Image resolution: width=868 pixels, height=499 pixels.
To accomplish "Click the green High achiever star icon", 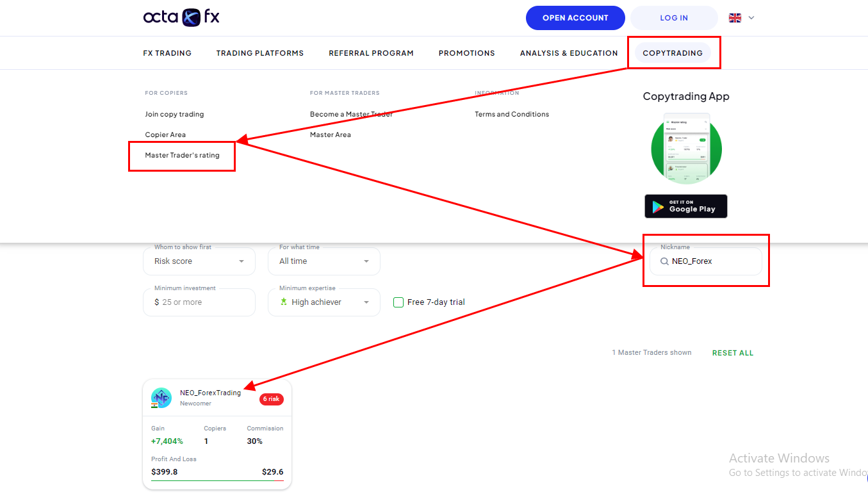I will click(284, 302).
